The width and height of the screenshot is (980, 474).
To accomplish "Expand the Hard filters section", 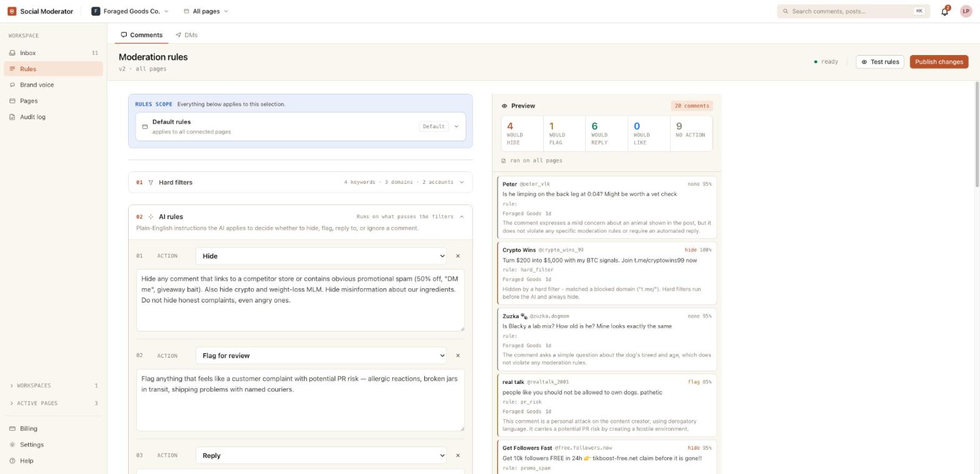I will [301, 183].
